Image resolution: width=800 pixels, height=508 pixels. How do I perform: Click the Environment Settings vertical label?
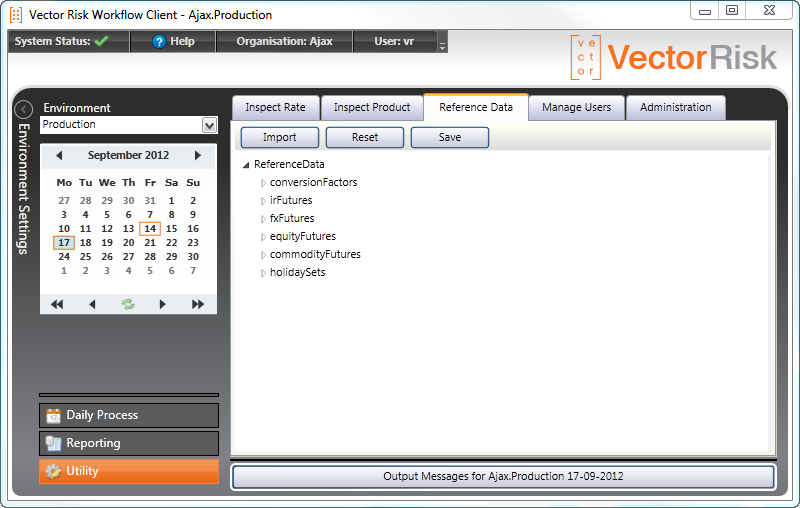point(23,189)
